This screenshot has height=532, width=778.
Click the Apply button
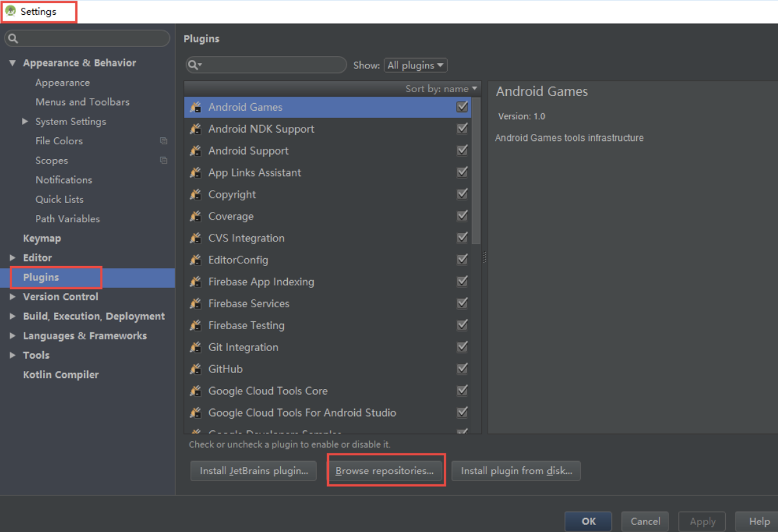pyautogui.click(x=703, y=522)
